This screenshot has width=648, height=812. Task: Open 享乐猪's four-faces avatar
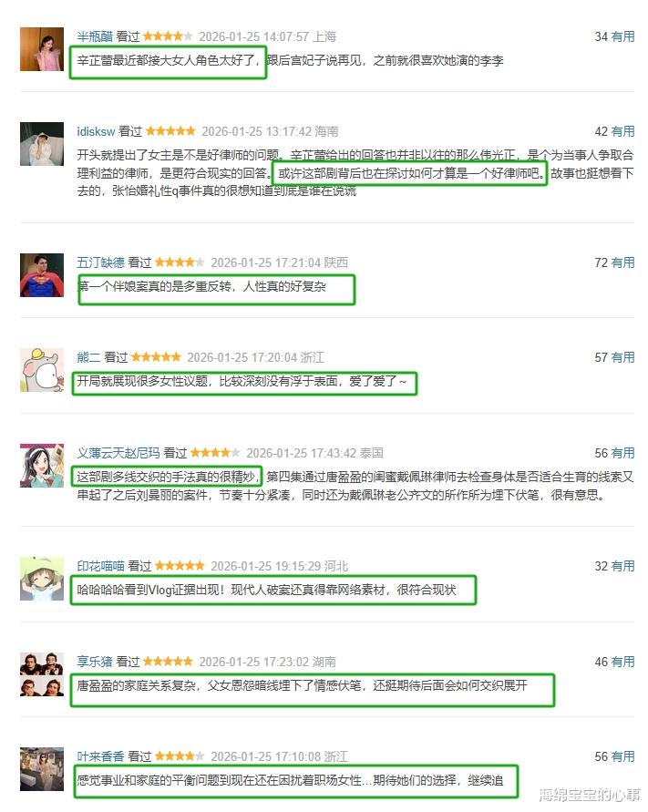42,673
